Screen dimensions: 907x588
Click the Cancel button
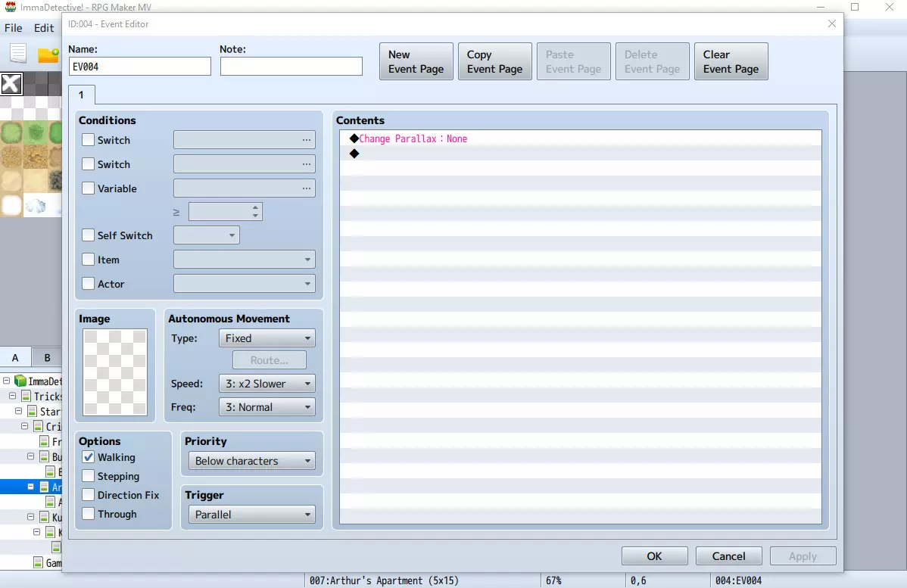coord(728,555)
